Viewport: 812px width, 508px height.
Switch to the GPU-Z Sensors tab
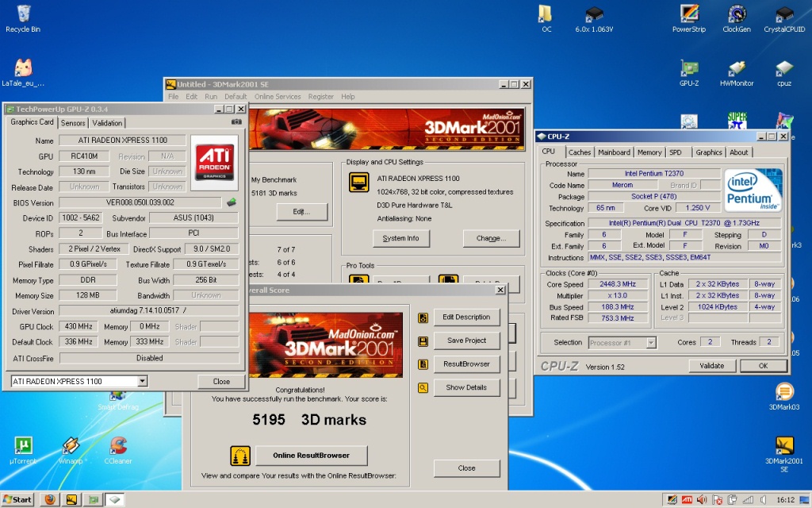(73, 123)
